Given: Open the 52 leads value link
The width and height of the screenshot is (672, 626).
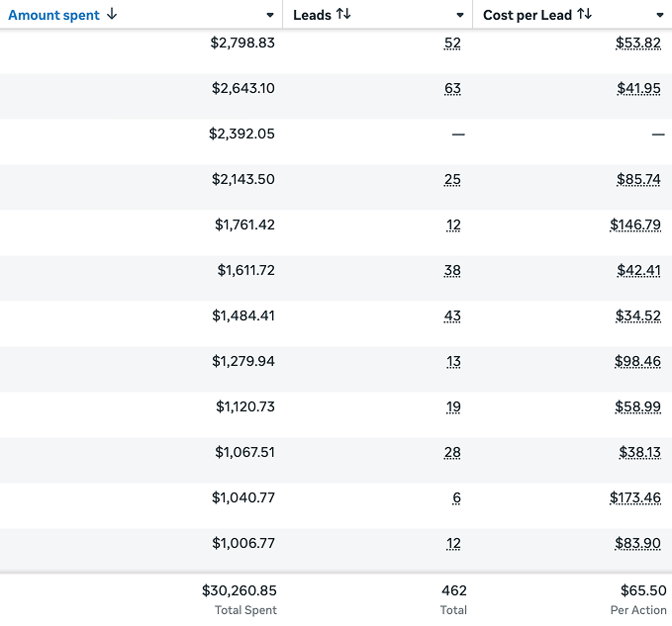Looking at the screenshot, I should coord(452,44).
